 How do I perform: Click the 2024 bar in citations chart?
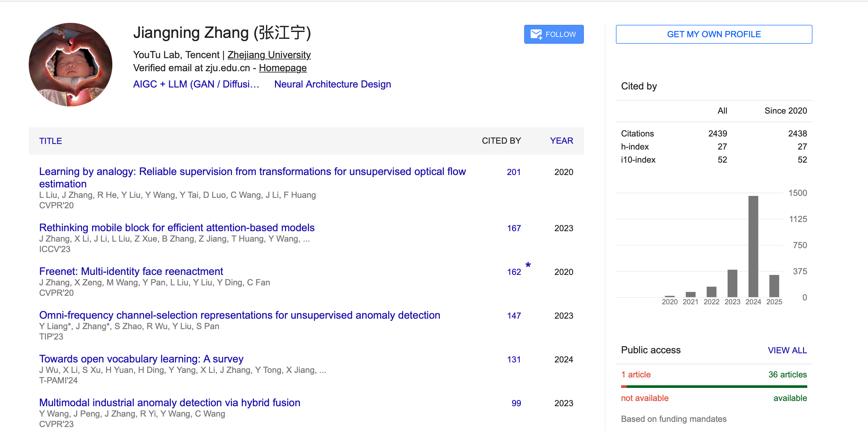[753, 246]
